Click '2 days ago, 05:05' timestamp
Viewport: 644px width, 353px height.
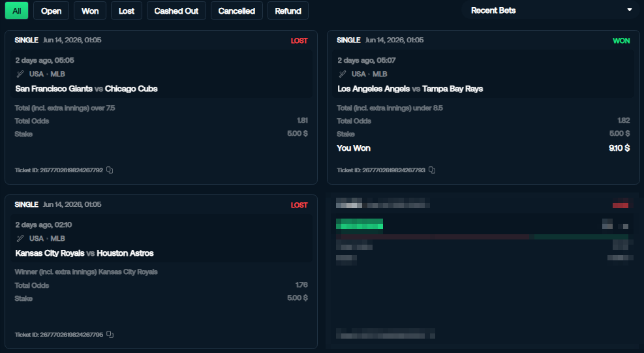click(x=45, y=61)
